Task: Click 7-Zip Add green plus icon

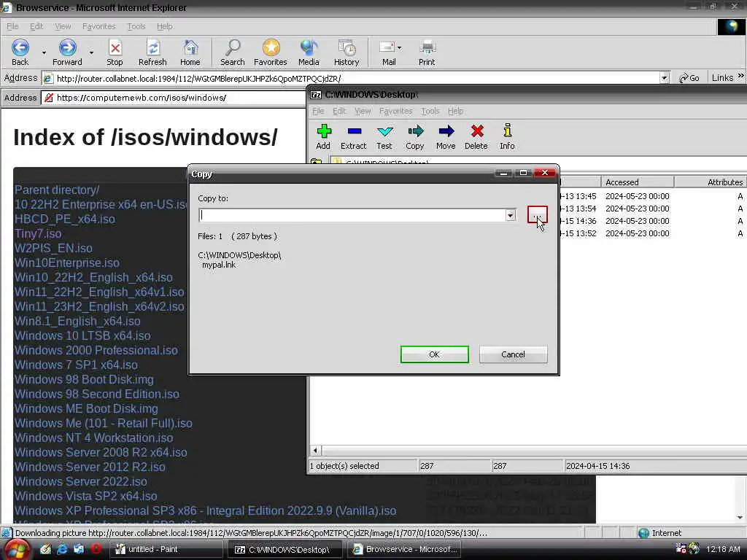Action: coord(323,136)
